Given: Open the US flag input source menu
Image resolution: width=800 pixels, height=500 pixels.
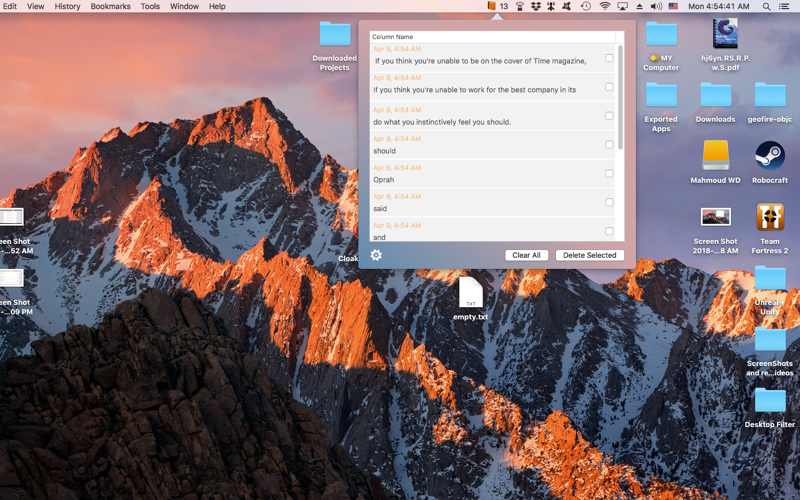Looking at the screenshot, I should coord(673,6).
